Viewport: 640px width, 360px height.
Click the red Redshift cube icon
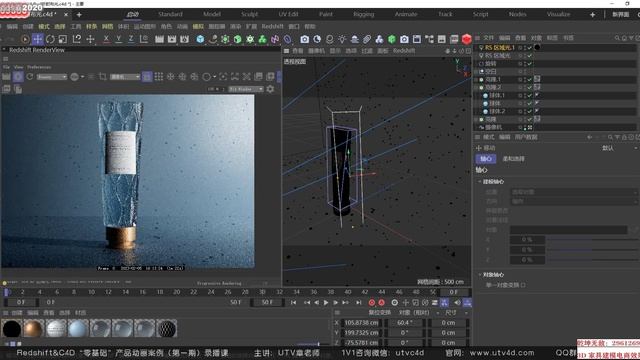click(467, 39)
